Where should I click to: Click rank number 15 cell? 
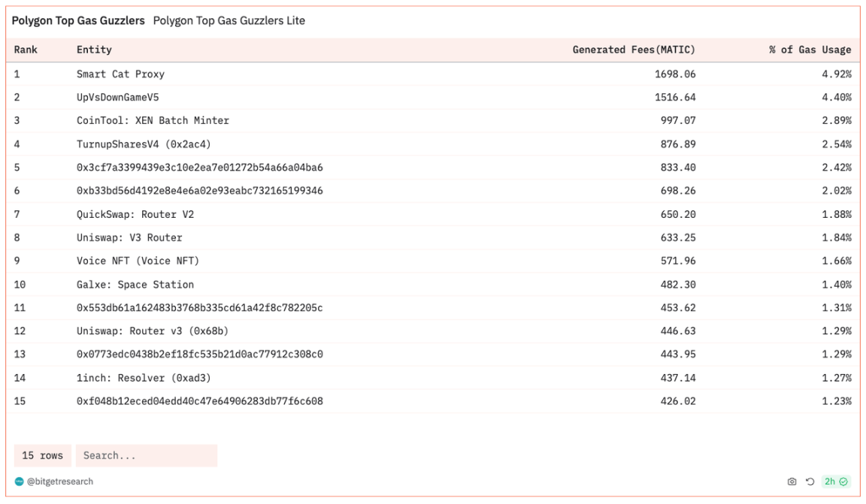tap(20, 401)
